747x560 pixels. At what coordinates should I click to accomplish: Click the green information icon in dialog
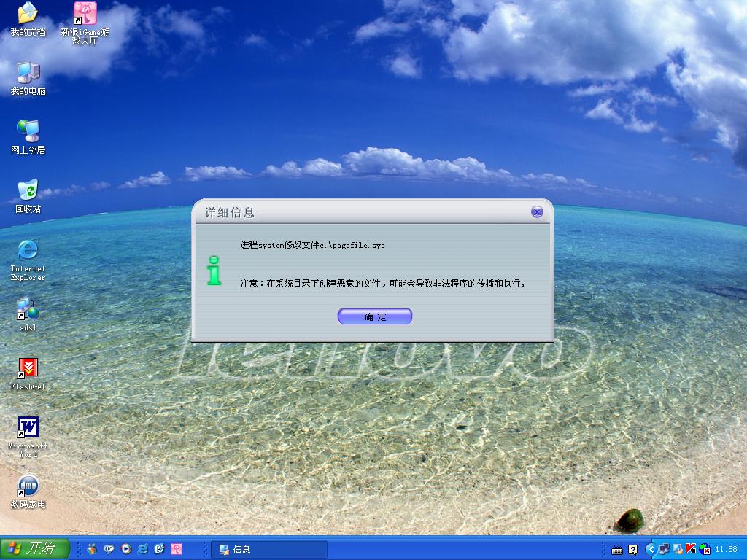[x=214, y=271]
